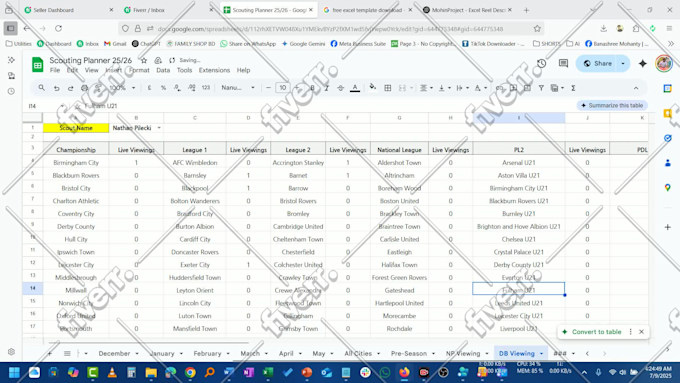This screenshot has width=680, height=383.
Task: Collapse the toolbar with chevron
Action: pyautogui.click(x=636, y=88)
